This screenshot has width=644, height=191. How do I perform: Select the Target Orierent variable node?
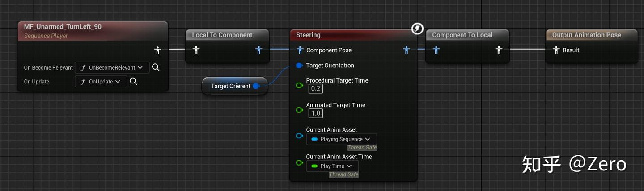[x=230, y=86]
